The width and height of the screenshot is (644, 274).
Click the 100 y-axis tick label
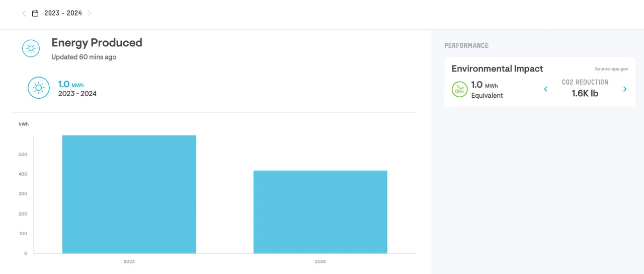23,234
